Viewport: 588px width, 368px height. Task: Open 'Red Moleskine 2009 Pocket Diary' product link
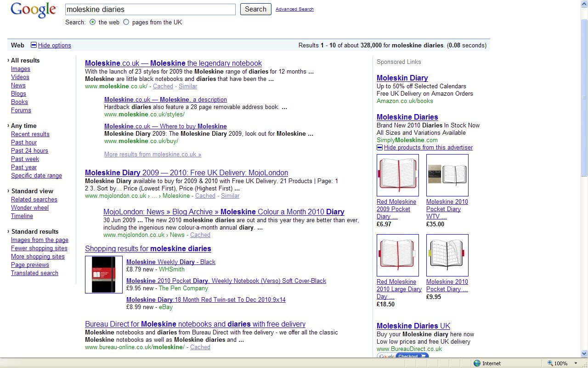(396, 209)
